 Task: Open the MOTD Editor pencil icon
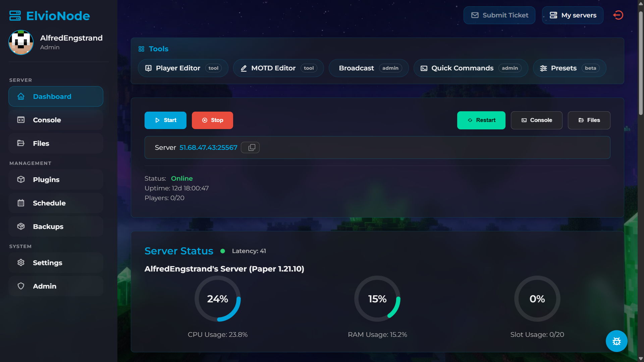(244, 68)
